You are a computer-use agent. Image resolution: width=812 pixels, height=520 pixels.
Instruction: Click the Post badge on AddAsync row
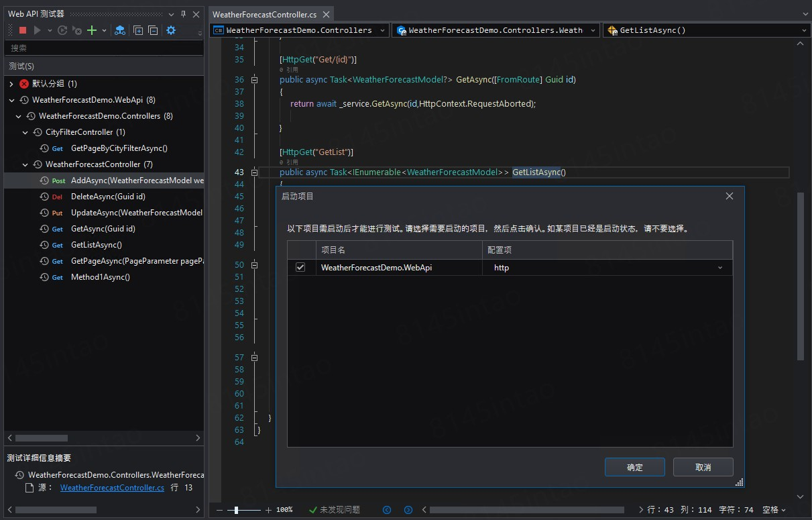click(x=59, y=180)
